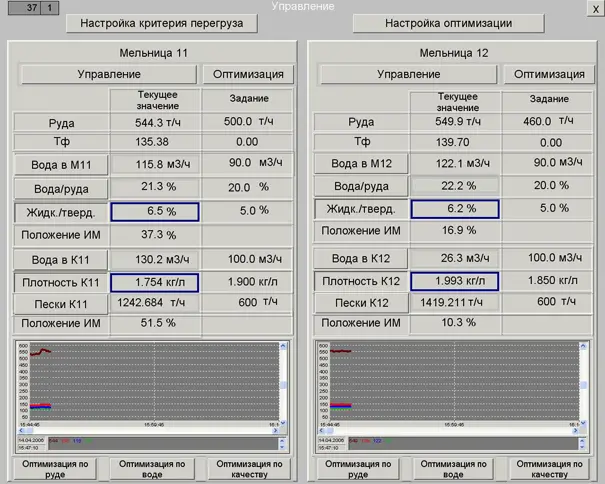Close the Управление window with X
The height and width of the screenshot is (484, 605).
tap(596, 7)
